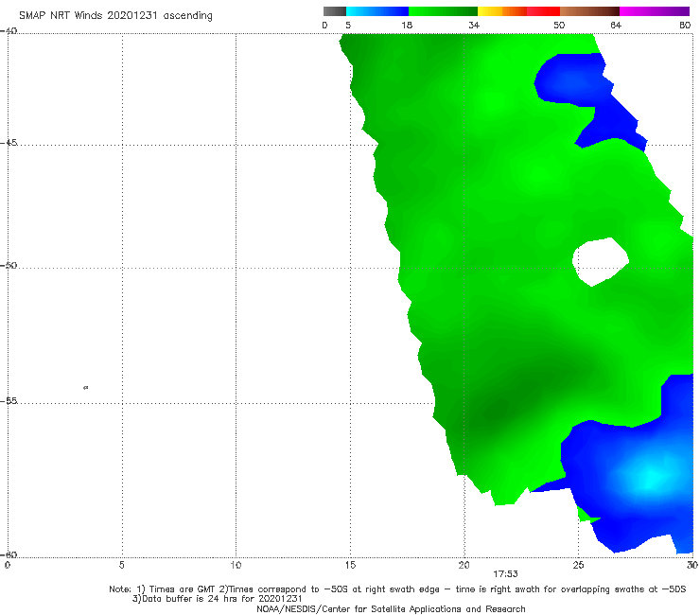This screenshot has width=700, height=615.
Task: Click the white data gap inside the green swath
Action: click(601, 262)
